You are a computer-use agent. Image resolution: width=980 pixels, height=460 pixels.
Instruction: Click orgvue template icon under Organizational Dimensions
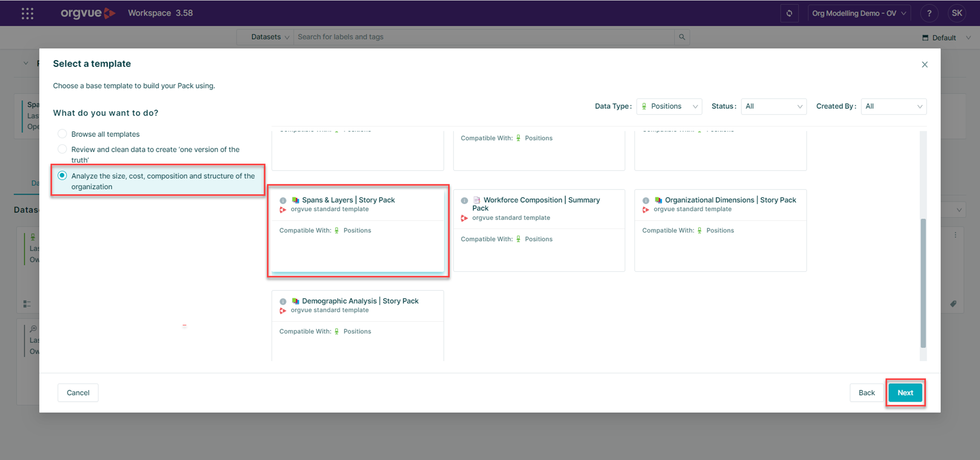646,210
